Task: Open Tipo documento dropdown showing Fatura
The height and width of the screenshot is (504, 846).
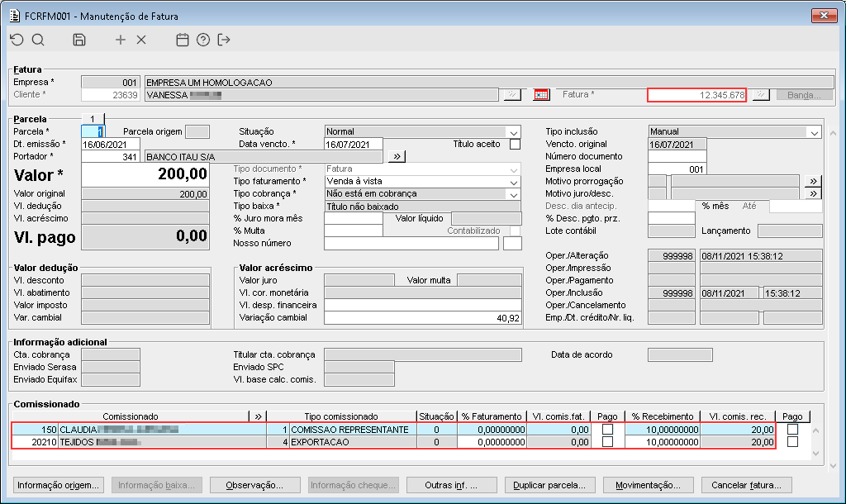Action: pyautogui.click(x=513, y=169)
